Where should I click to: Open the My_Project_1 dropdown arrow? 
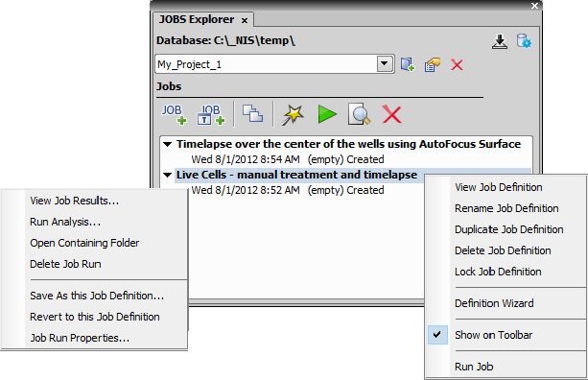pyautogui.click(x=385, y=63)
